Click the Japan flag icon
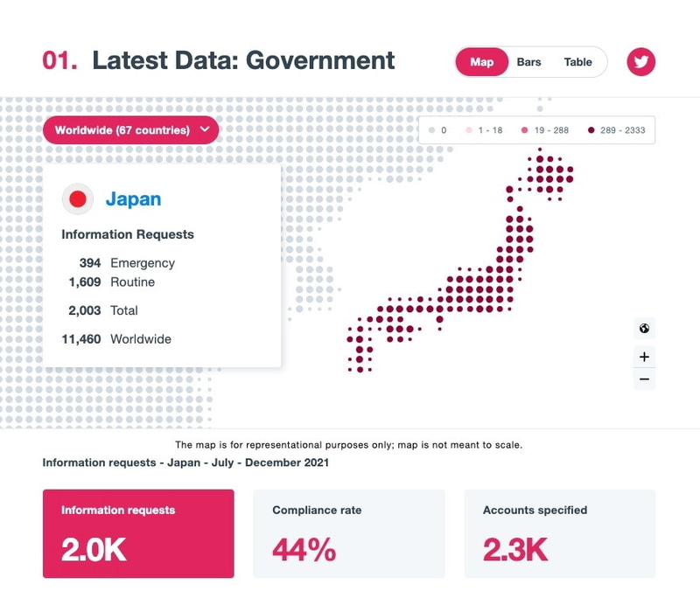 coord(78,199)
